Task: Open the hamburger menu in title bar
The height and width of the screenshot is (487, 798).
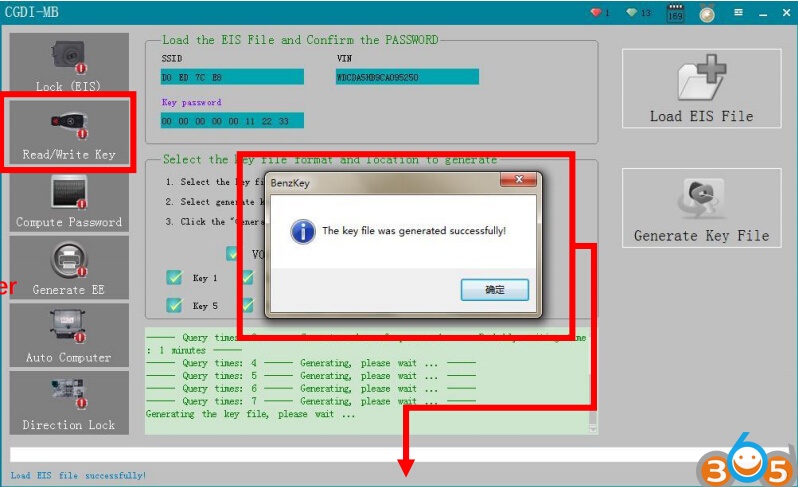Action: 738,13
